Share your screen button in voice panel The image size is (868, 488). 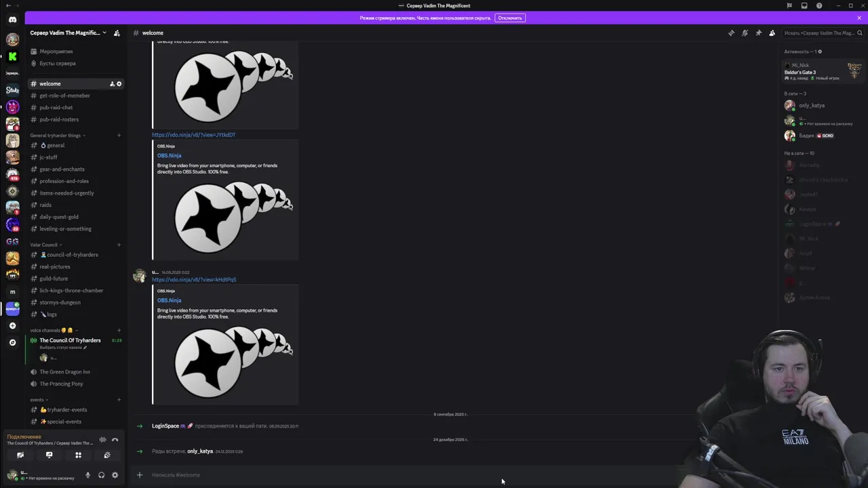click(49, 455)
